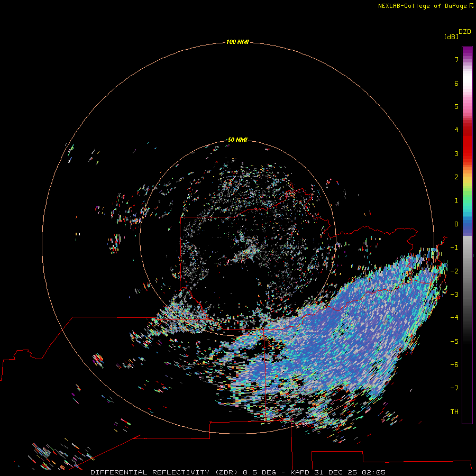The height and width of the screenshot is (476, 476).
Task: Click the -6 value on the color scale
Action: coord(454,365)
